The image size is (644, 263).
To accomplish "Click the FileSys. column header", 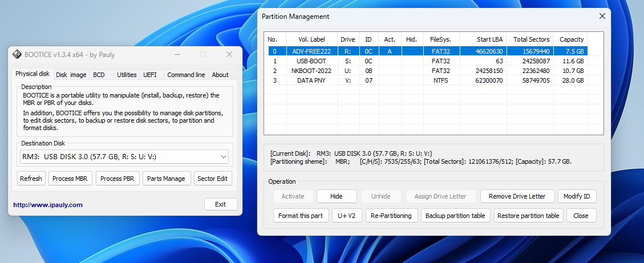I will [441, 39].
